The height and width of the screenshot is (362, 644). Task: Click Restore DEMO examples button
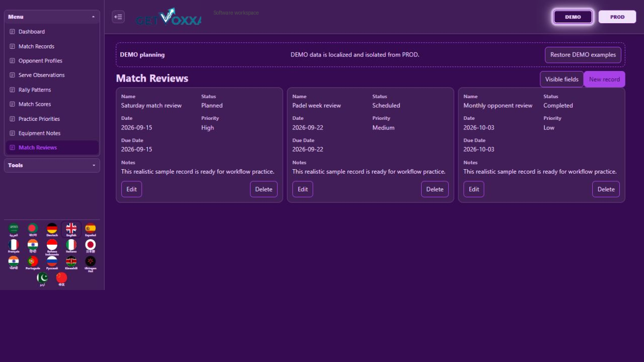click(583, 55)
